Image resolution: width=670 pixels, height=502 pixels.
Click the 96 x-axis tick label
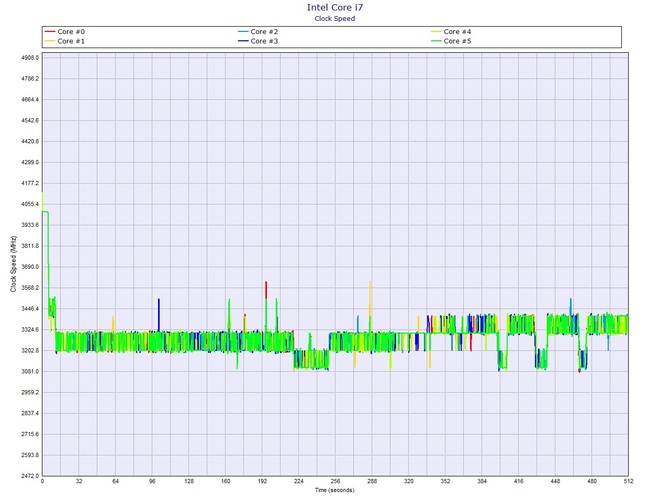click(152, 481)
